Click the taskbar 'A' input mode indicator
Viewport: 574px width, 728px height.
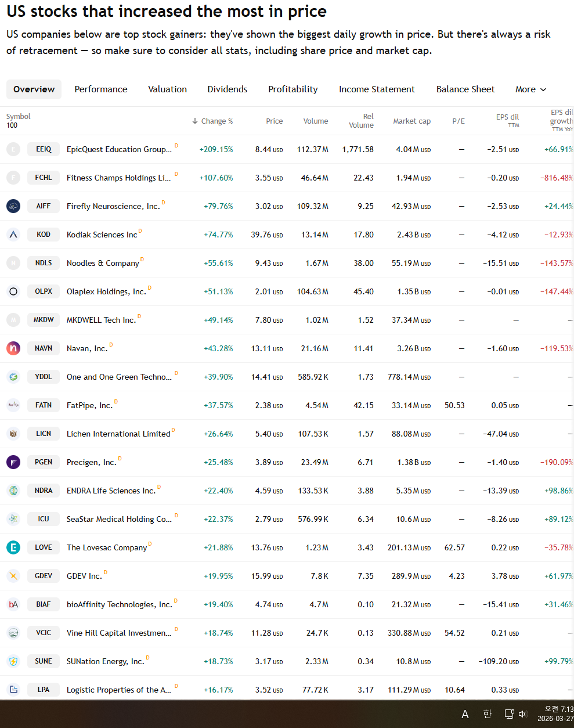[x=465, y=714]
